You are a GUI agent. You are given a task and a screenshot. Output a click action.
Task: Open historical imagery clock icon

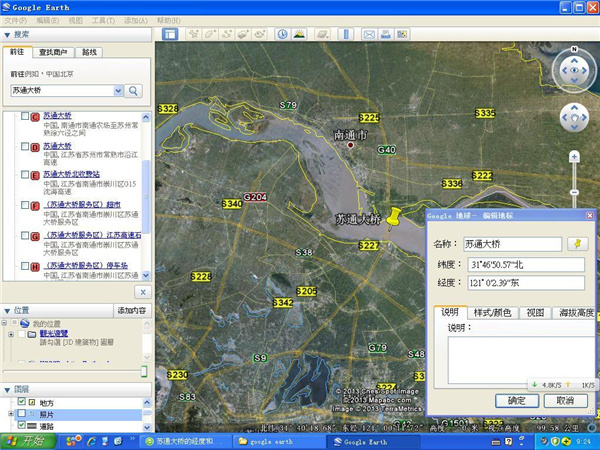pyautogui.click(x=282, y=34)
